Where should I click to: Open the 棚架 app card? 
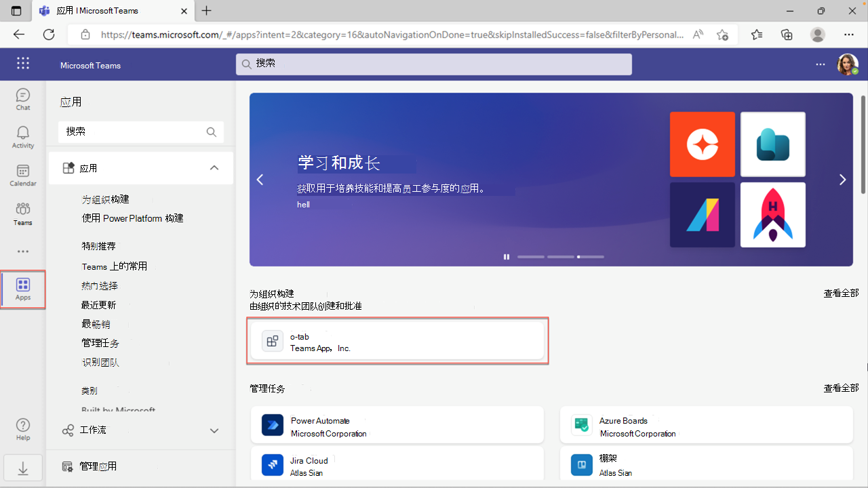(707, 465)
